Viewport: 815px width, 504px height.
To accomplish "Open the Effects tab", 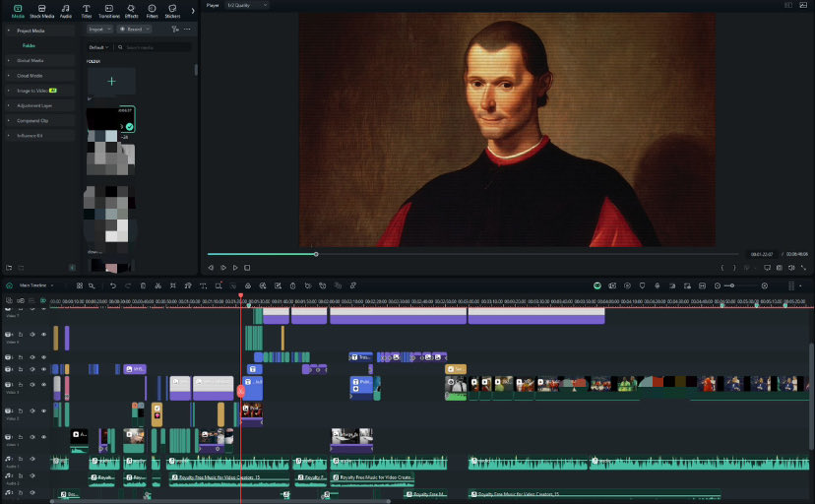I will (132, 12).
